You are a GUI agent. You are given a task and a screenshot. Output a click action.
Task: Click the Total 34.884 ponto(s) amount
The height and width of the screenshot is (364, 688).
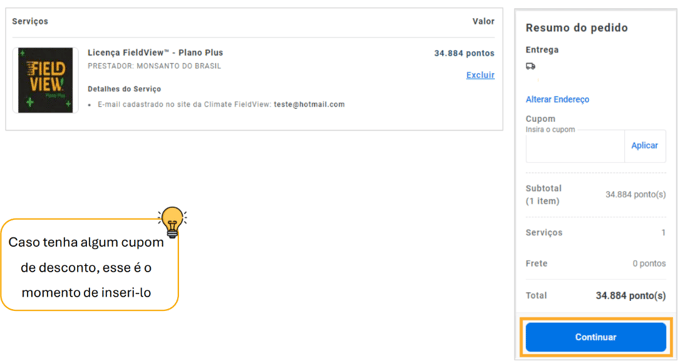[x=631, y=296]
